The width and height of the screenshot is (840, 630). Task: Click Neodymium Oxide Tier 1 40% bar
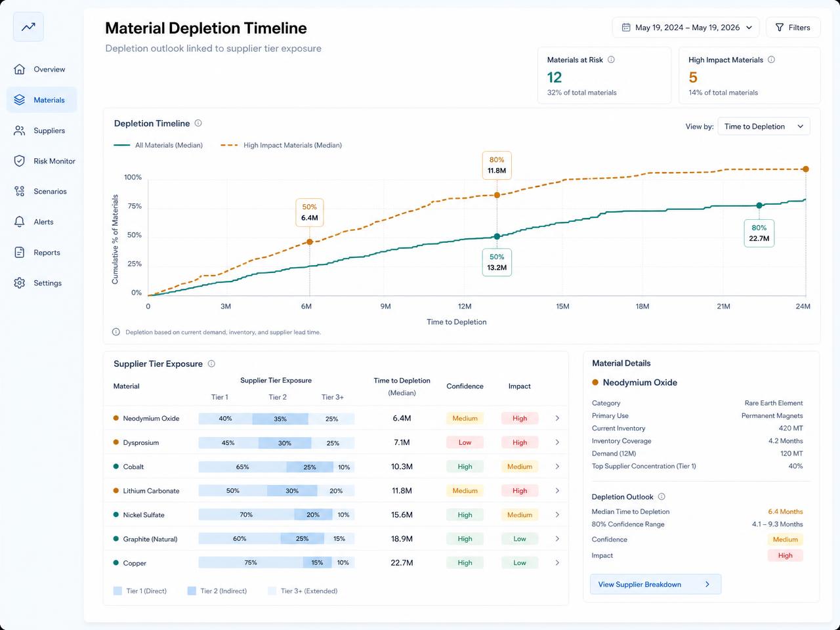click(x=225, y=419)
